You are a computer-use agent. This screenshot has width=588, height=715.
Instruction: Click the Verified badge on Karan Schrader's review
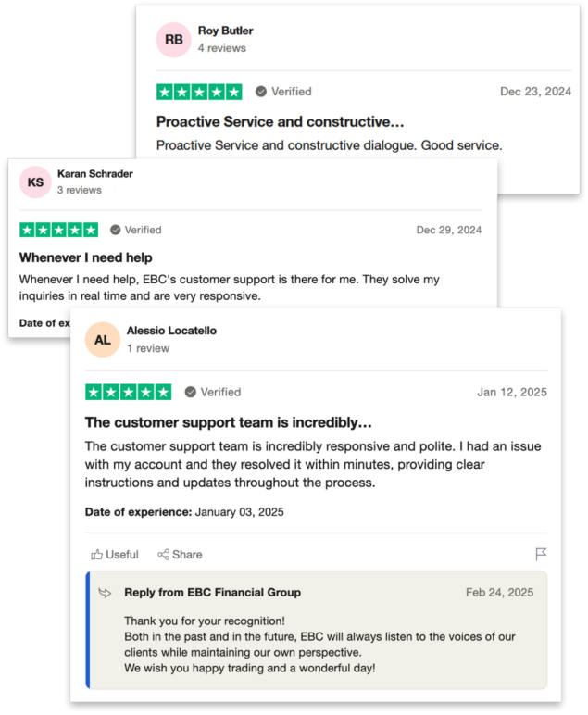(136, 230)
